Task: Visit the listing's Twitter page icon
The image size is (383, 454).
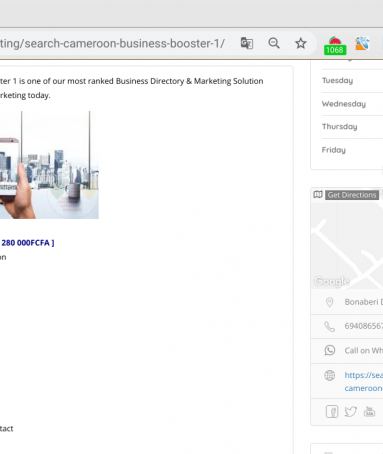Action: point(351,412)
